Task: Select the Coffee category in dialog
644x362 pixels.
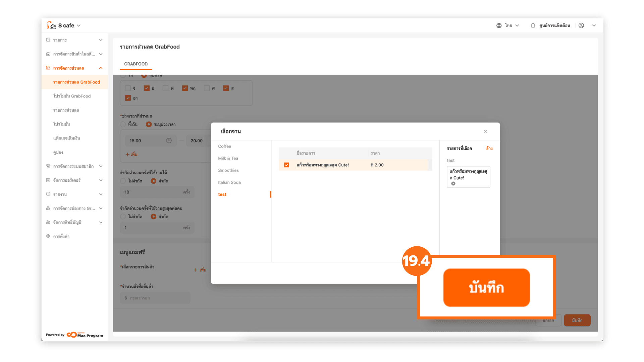Action: point(224,146)
